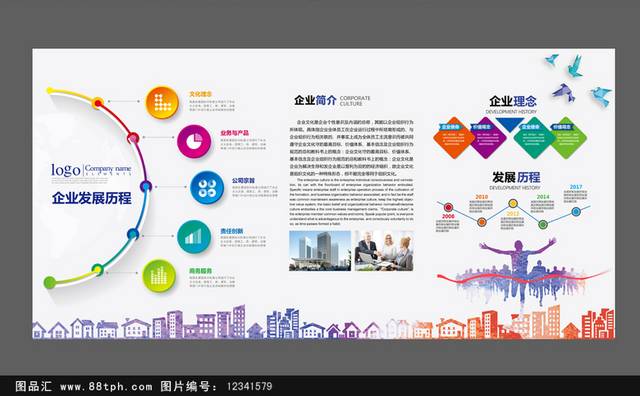The image size is (640, 396).
Task: Click the 2014 green timeline marker
Action: pyautogui.click(x=542, y=224)
